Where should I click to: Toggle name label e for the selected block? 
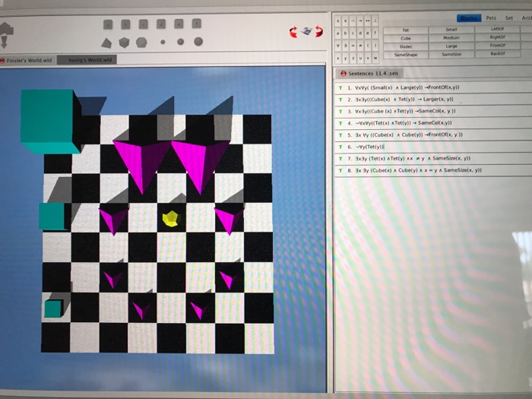click(x=179, y=24)
